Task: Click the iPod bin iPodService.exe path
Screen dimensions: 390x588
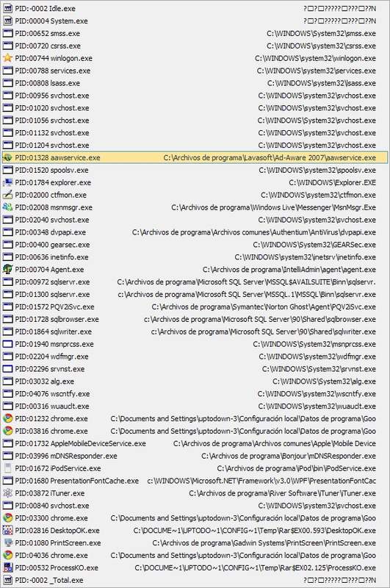Action: click(296, 468)
